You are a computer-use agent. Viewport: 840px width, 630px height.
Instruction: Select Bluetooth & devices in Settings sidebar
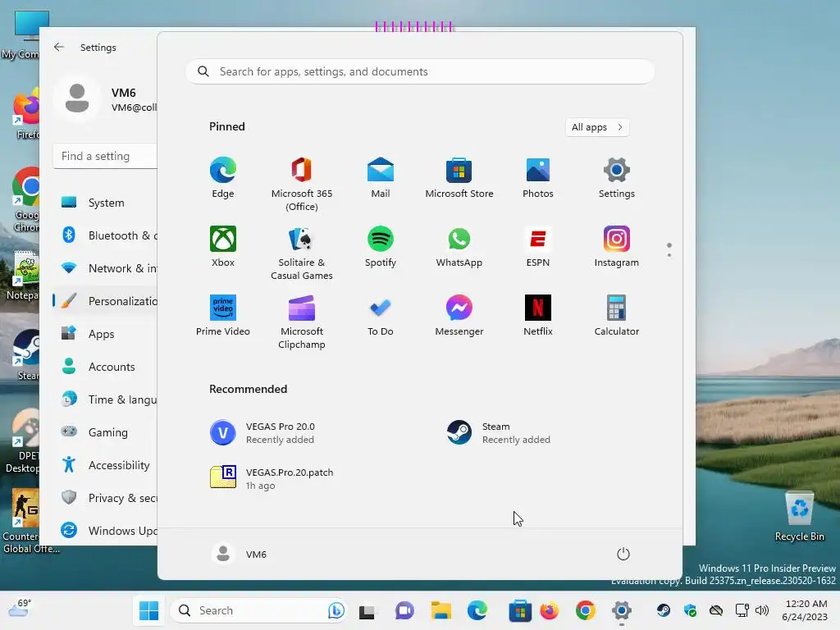pyautogui.click(x=107, y=235)
